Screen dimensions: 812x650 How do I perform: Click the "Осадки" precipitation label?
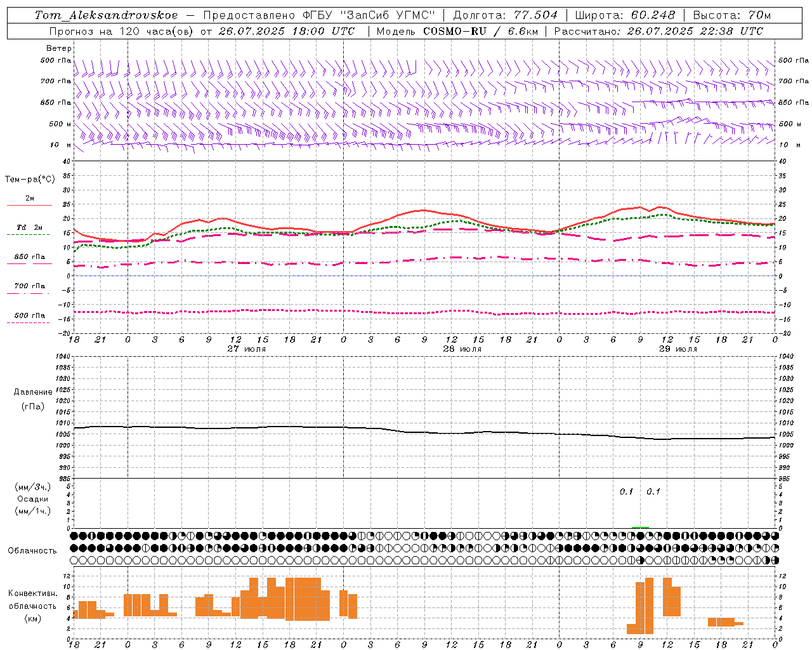[x=32, y=499]
